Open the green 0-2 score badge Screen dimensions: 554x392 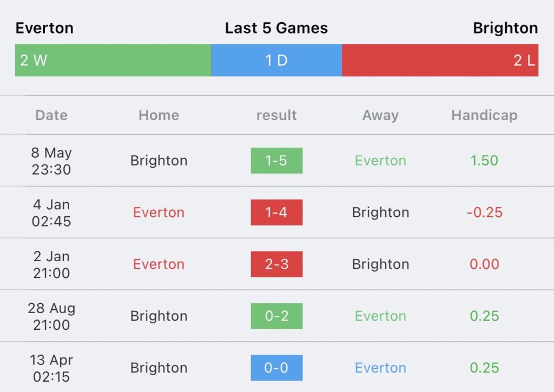click(x=276, y=316)
